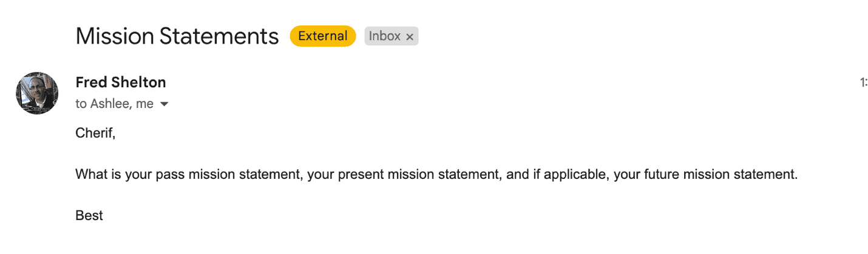Click the word 'Statements' in the subject

click(x=219, y=36)
